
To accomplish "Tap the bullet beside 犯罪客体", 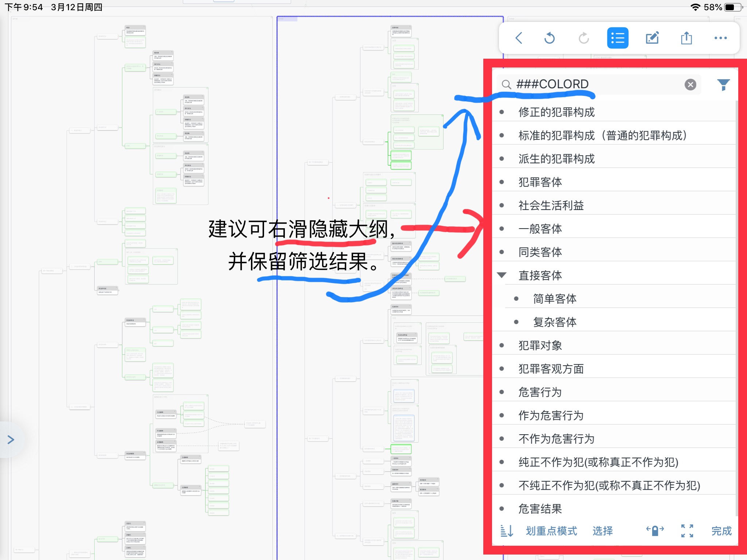I will tap(502, 182).
